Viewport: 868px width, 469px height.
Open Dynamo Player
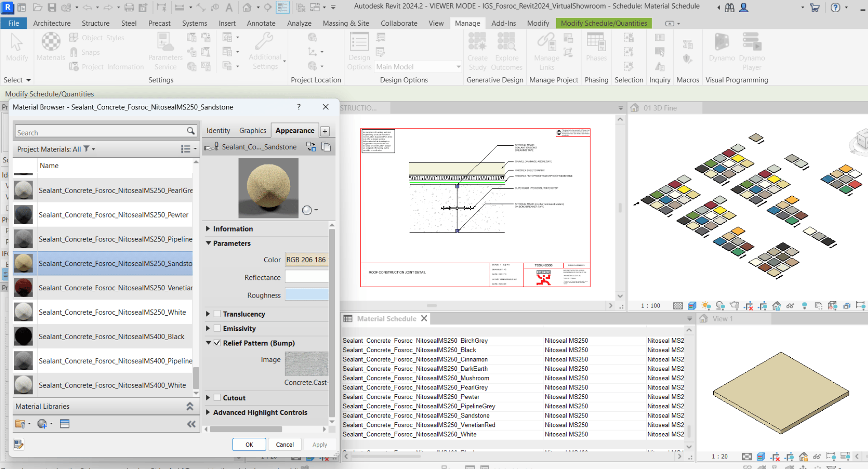click(752, 52)
